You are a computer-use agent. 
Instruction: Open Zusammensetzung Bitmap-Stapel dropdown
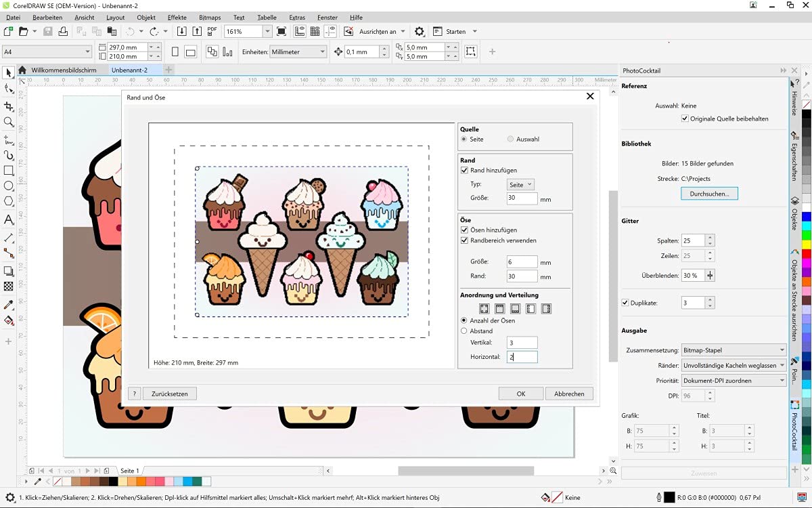(x=734, y=350)
